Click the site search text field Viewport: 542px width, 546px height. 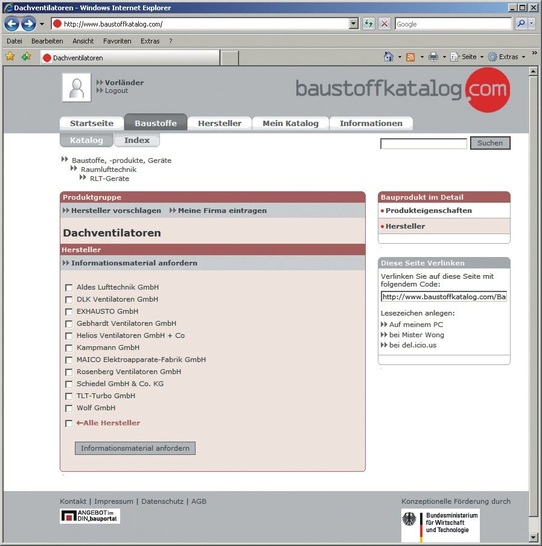point(423,143)
